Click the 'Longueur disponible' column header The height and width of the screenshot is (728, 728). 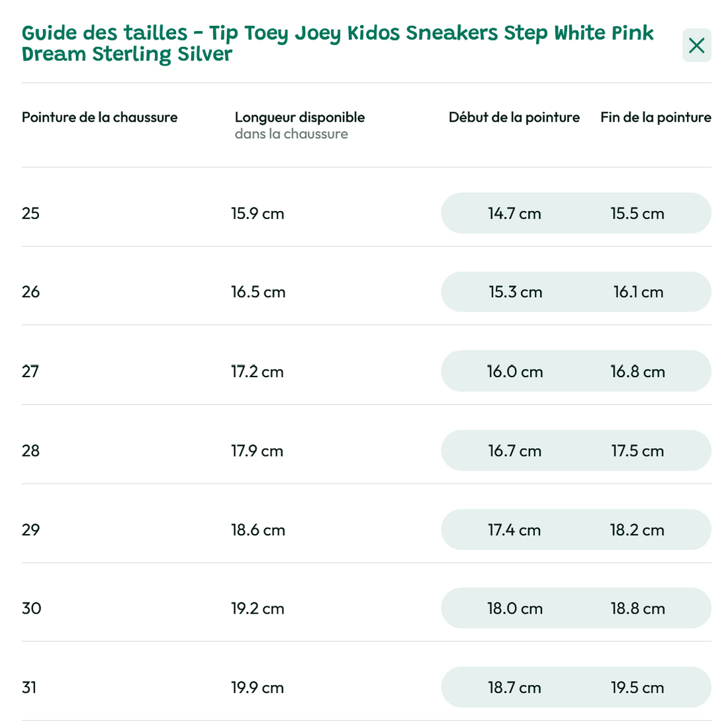click(300, 118)
